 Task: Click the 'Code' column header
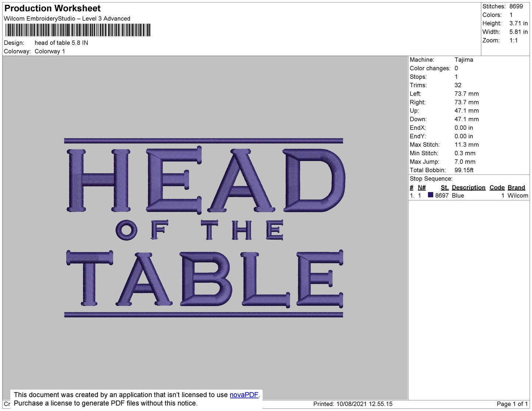497,187
